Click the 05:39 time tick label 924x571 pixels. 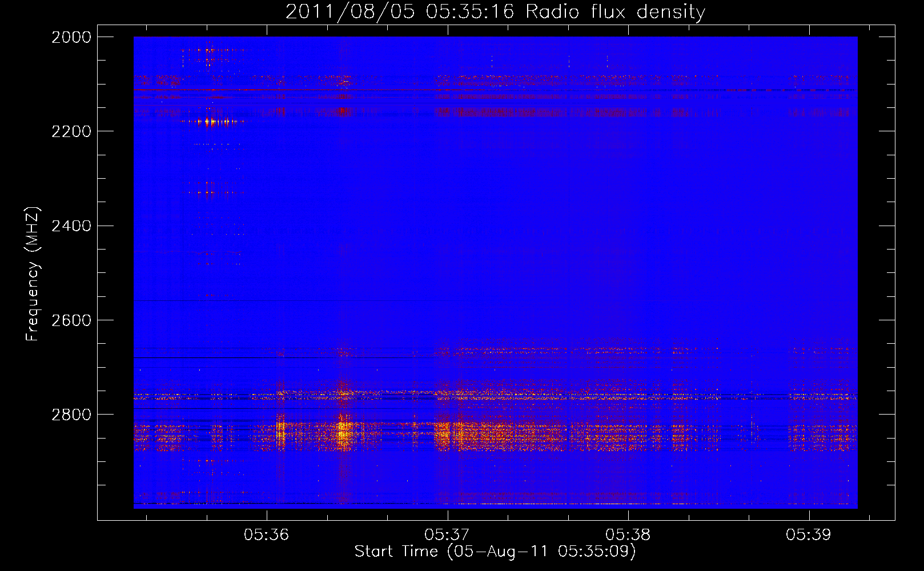pos(809,535)
